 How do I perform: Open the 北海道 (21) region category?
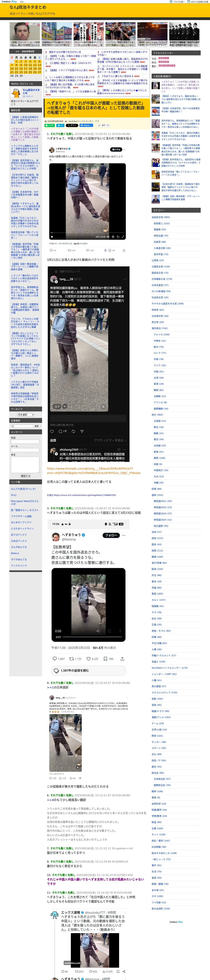[x=160, y=421]
